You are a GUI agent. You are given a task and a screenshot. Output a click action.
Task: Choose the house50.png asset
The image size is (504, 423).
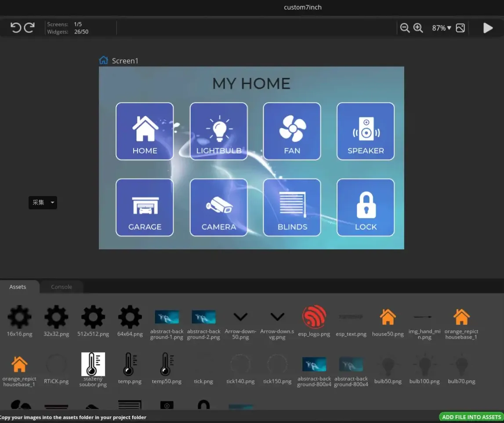(x=388, y=317)
